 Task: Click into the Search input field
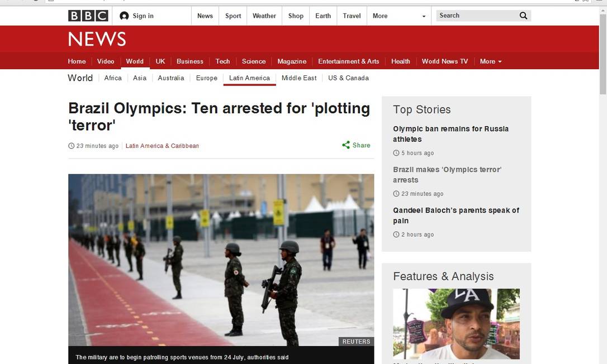[x=475, y=16]
